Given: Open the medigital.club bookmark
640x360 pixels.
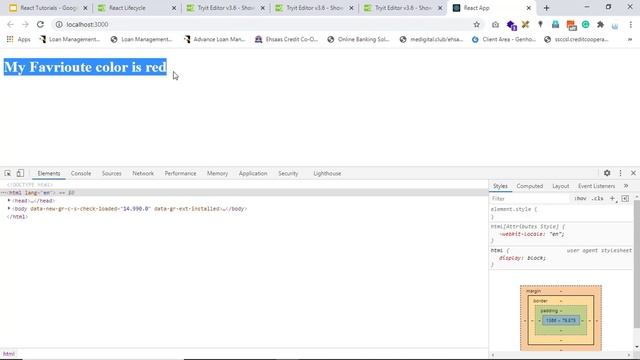Looking at the screenshot, I should (x=432, y=39).
